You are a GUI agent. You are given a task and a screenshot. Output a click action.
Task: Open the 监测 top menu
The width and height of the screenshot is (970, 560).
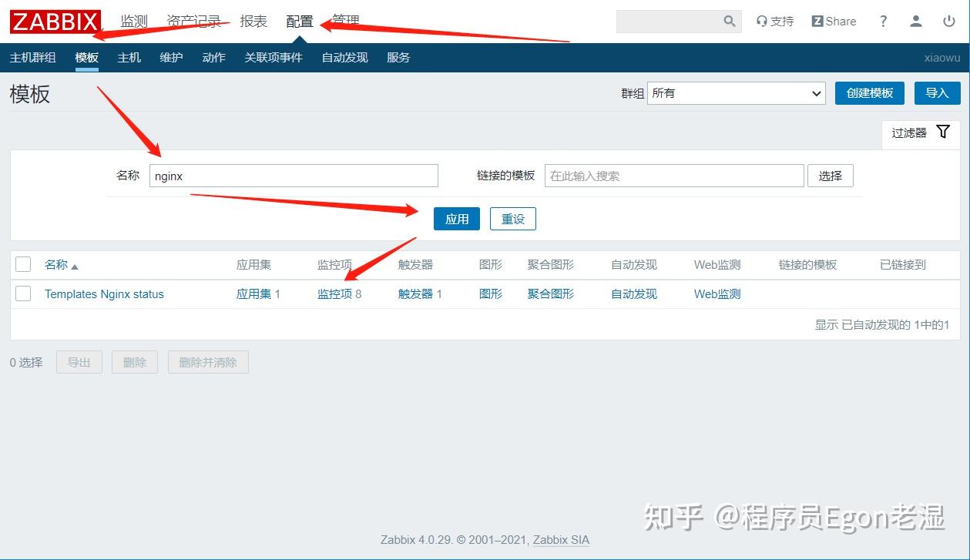[x=134, y=22]
